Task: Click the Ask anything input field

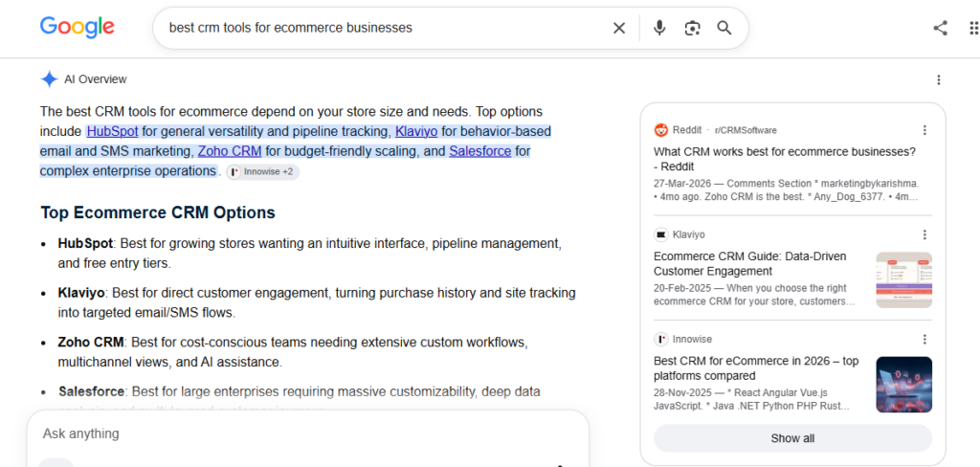Action: tap(306, 434)
